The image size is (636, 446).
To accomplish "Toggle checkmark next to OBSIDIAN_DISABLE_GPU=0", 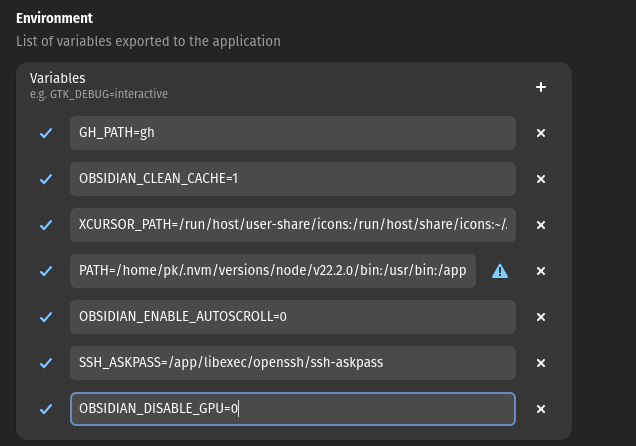I will pos(46,409).
